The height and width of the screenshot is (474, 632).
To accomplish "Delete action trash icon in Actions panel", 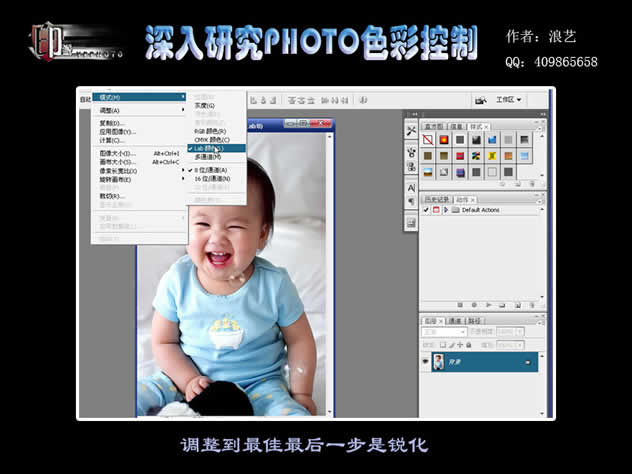I will click(532, 305).
